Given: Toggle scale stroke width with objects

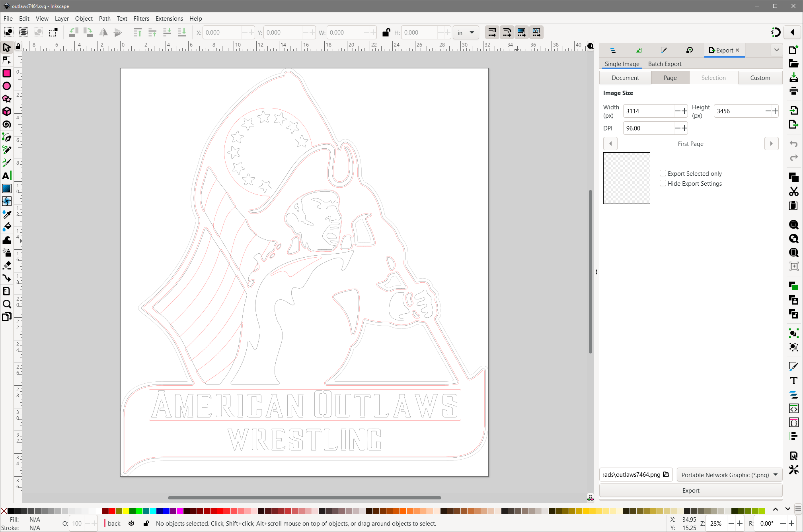Looking at the screenshot, I should pos(492,32).
